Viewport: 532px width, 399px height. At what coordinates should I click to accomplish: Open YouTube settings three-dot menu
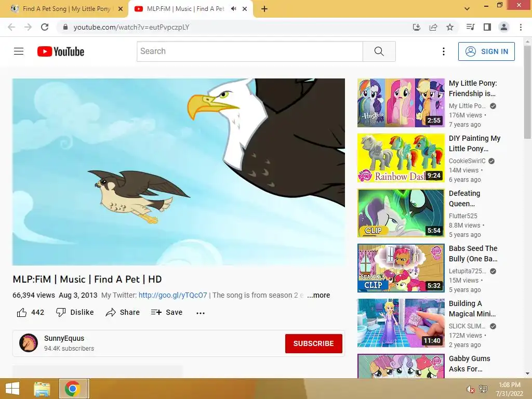point(444,51)
